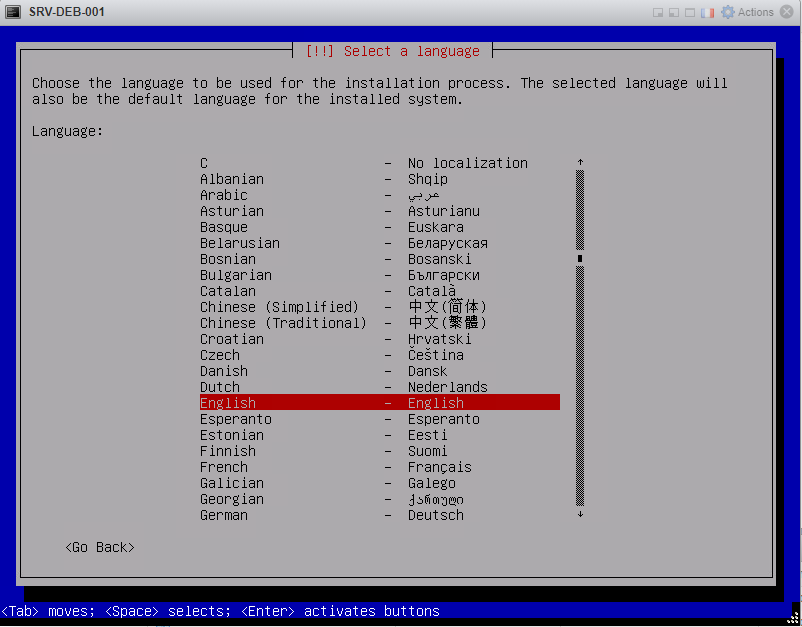Select Czech in the language list

(380, 355)
